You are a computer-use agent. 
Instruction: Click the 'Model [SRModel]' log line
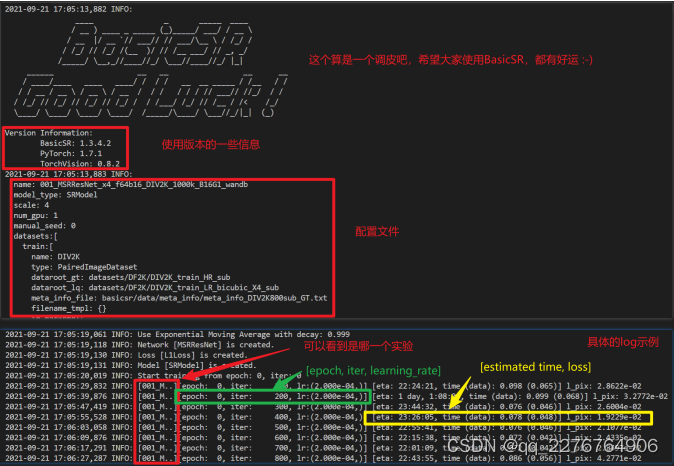[x=131, y=365]
